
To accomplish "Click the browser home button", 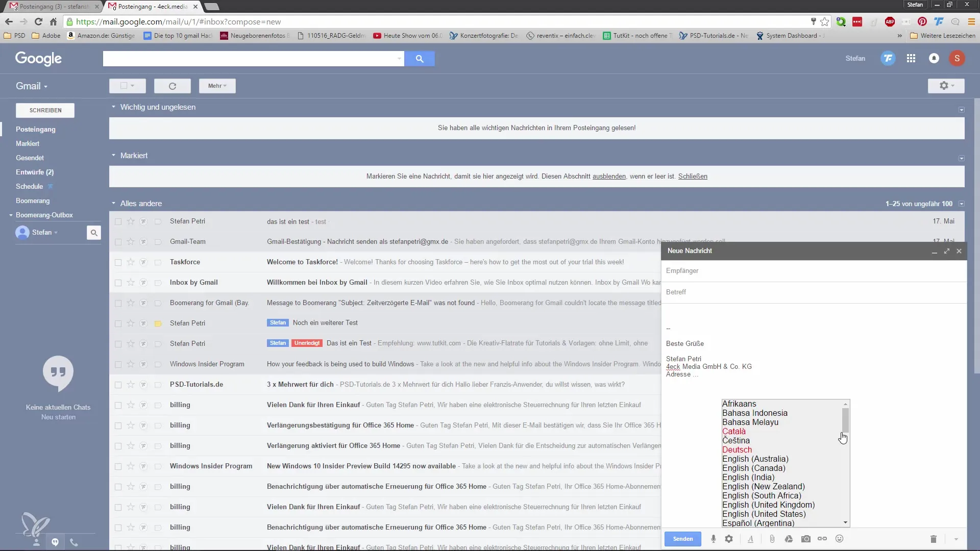I will point(53,21).
